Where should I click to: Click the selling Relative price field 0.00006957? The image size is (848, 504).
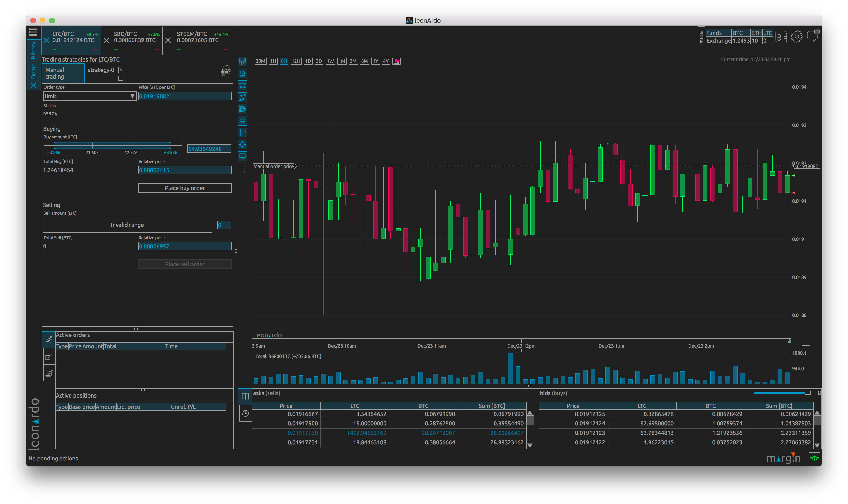[x=185, y=246]
